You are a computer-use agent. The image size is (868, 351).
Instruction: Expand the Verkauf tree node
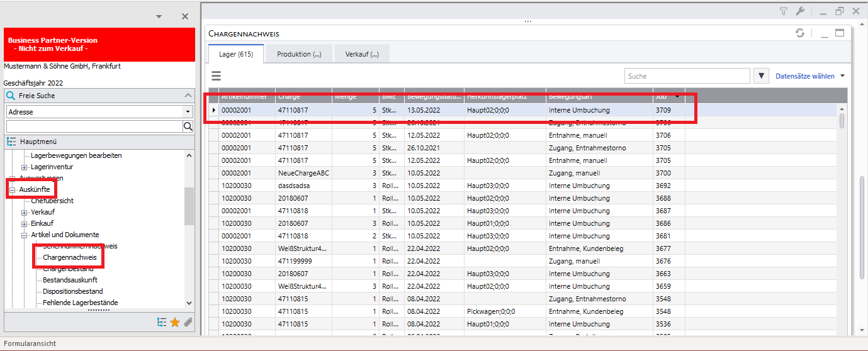pos(25,212)
